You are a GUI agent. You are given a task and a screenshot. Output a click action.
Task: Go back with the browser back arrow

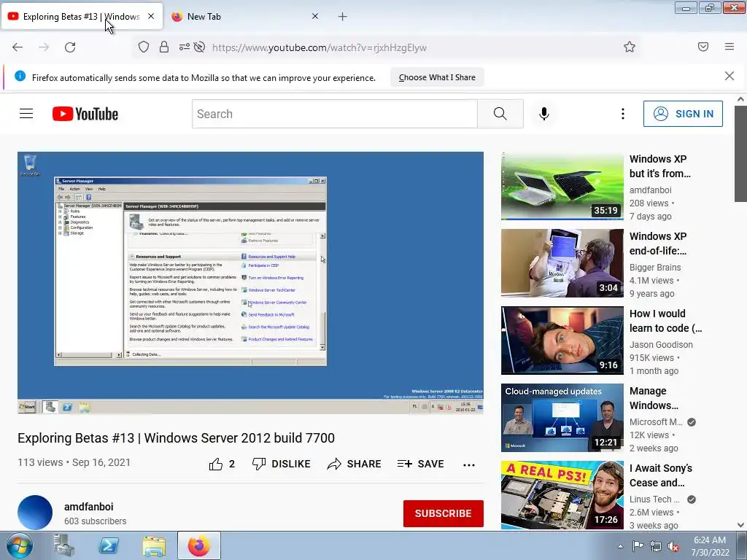[x=18, y=47]
